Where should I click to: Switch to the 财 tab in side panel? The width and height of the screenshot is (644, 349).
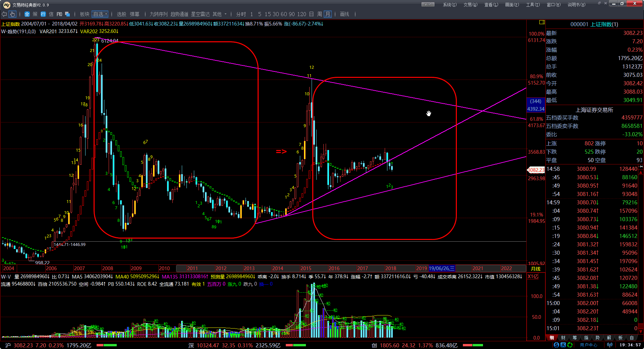(563, 338)
